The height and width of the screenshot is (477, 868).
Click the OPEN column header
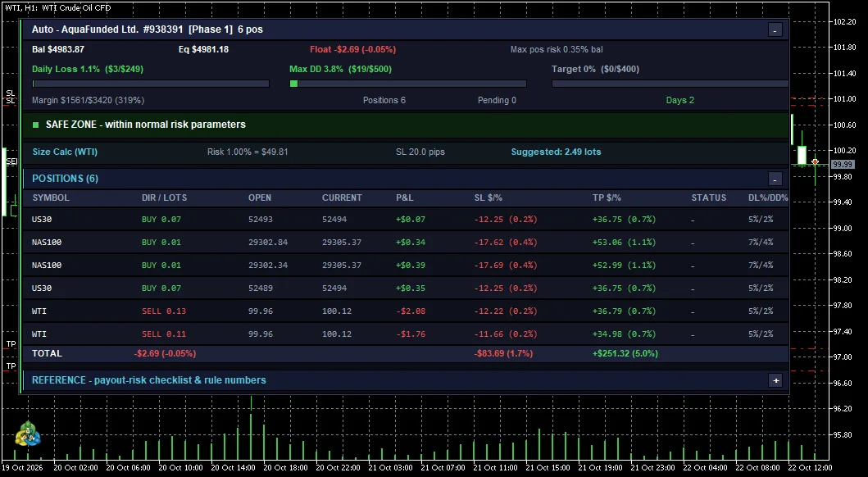[x=260, y=198]
